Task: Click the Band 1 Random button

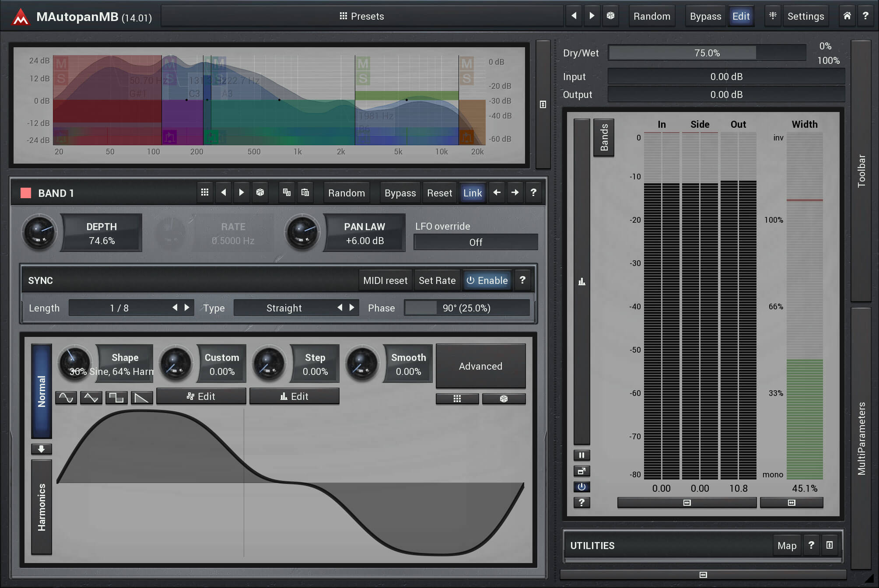Action: (347, 193)
